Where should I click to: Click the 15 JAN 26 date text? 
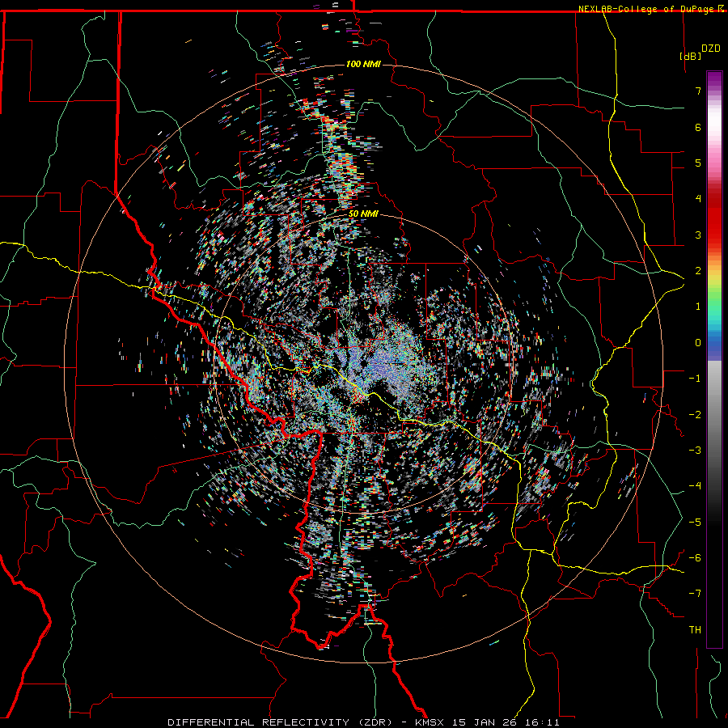[x=486, y=722]
